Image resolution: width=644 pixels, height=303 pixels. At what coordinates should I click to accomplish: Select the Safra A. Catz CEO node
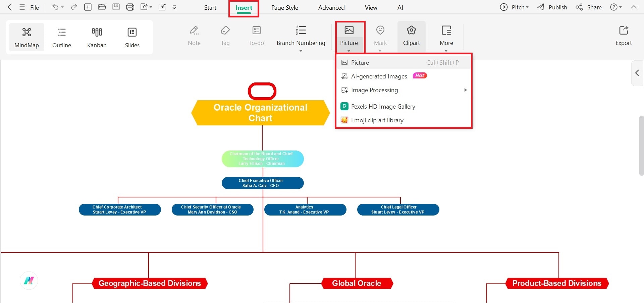[263, 183]
